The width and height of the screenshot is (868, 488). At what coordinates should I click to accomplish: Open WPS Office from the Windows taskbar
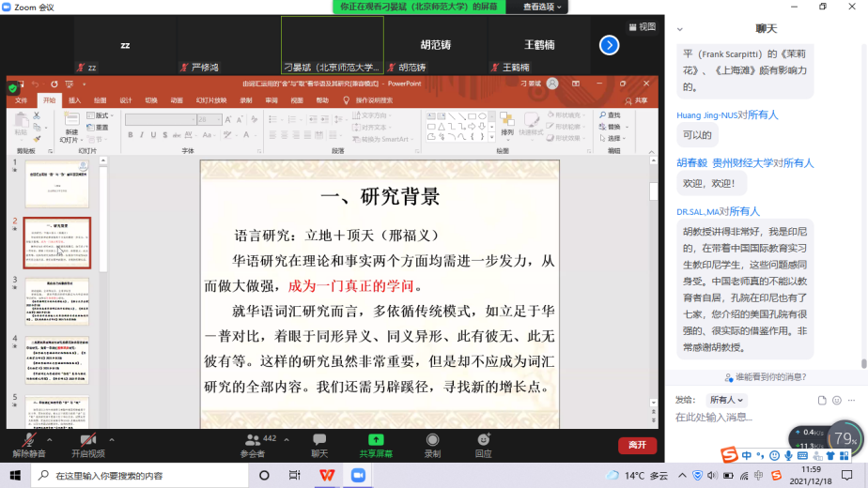click(x=325, y=476)
